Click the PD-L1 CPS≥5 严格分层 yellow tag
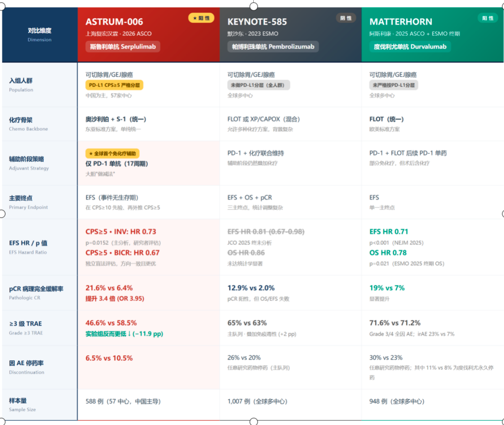Viewport: 504px width, 425px height. (x=115, y=85)
